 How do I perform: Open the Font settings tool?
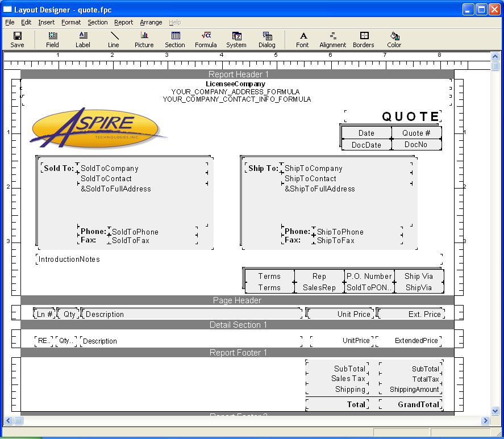coord(302,39)
